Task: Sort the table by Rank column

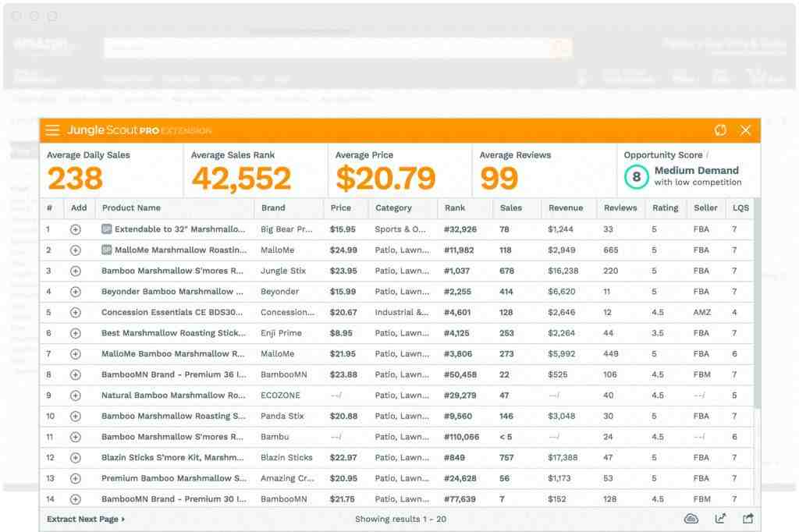Action: pos(455,208)
